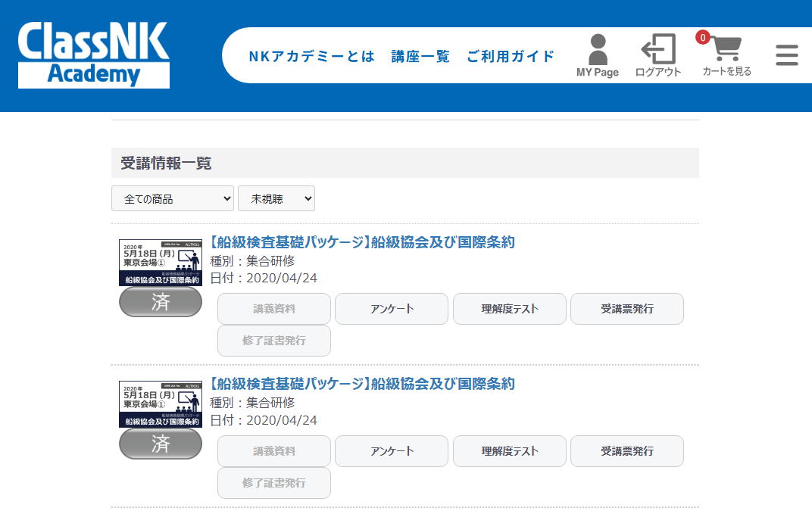Open ご利用ガイド user guide menu

(511, 56)
